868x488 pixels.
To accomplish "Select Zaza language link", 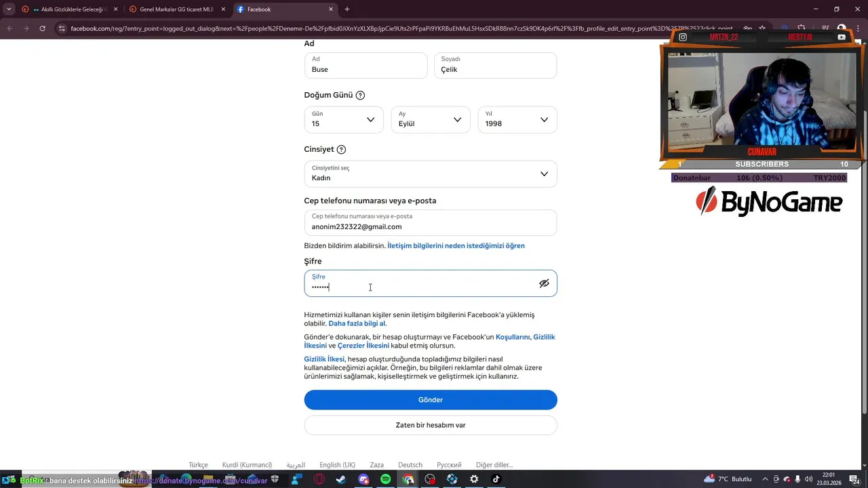I will point(377,465).
